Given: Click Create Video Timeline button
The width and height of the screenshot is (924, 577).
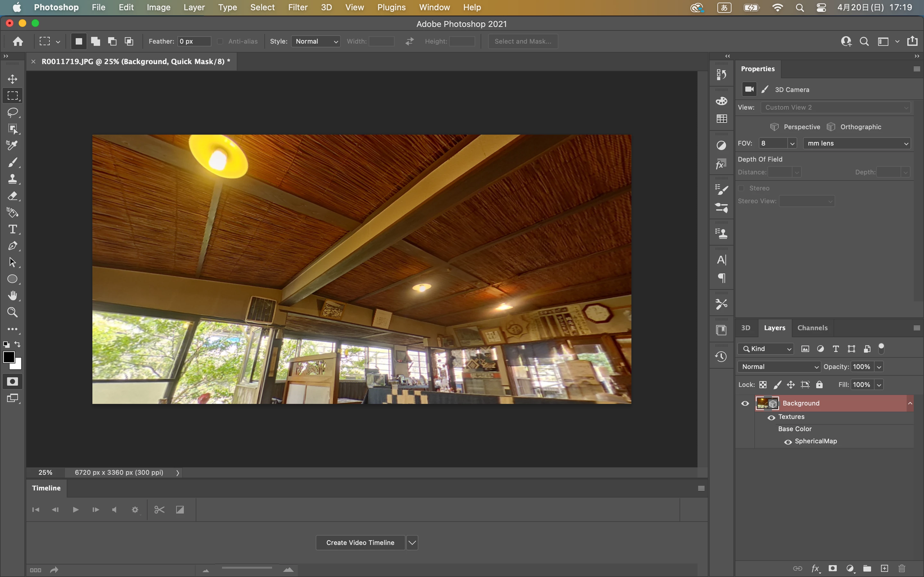Looking at the screenshot, I should pyautogui.click(x=360, y=543).
